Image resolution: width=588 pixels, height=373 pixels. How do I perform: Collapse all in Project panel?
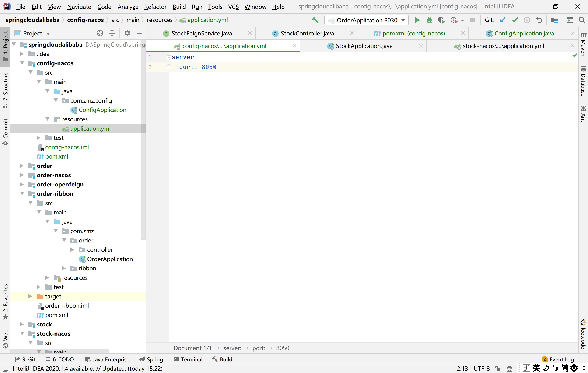[112, 33]
